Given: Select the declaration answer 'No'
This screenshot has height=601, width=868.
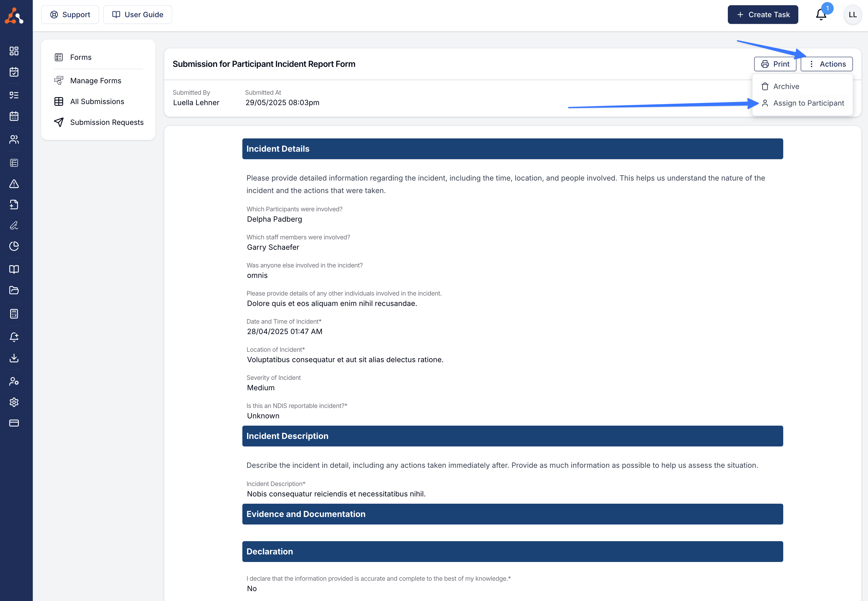Looking at the screenshot, I should (x=252, y=589).
